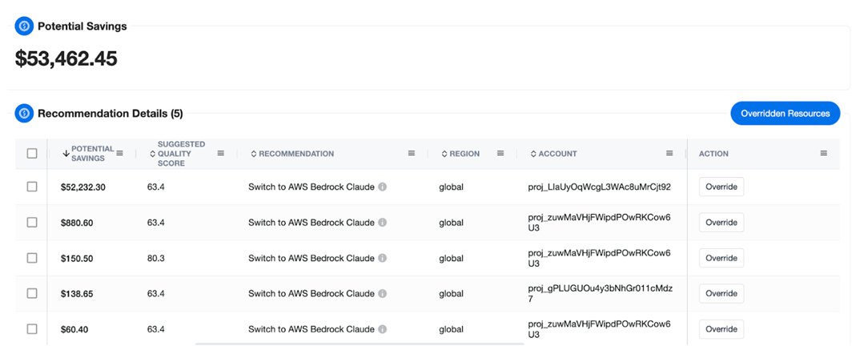Click info icon in the $880.60 row
Viewport: 868px width, 362px height.
[383, 223]
